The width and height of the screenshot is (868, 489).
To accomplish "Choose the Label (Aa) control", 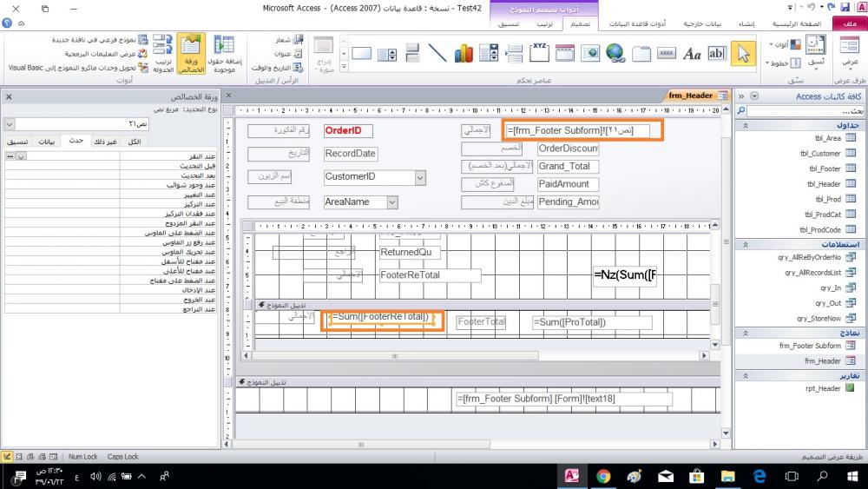I will (692, 54).
